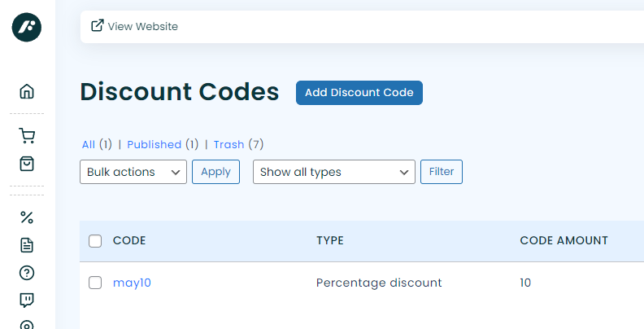Open the percent discount sidebar icon

pos(27,217)
